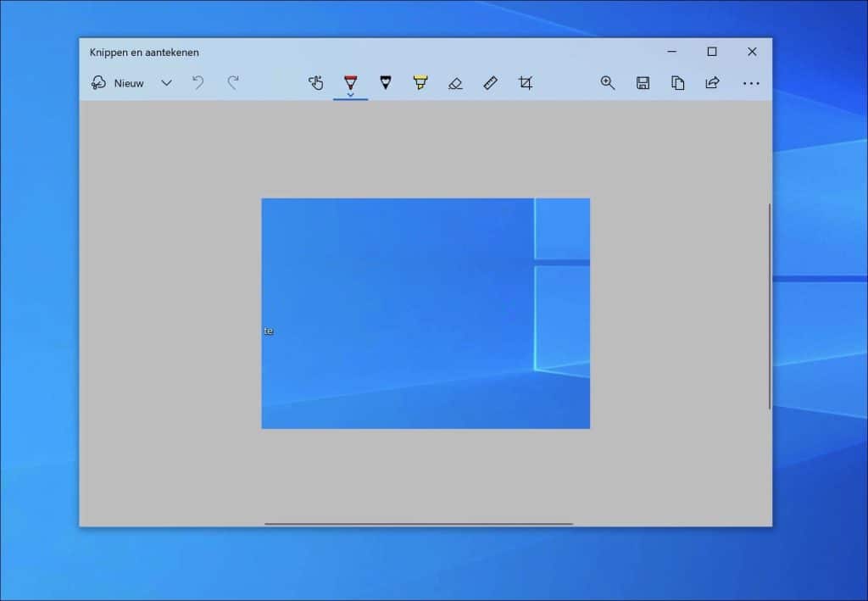The width and height of the screenshot is (868, 601).
Task: Click the vertical scrollbar thumb
Action: click(x=770, y=307)
